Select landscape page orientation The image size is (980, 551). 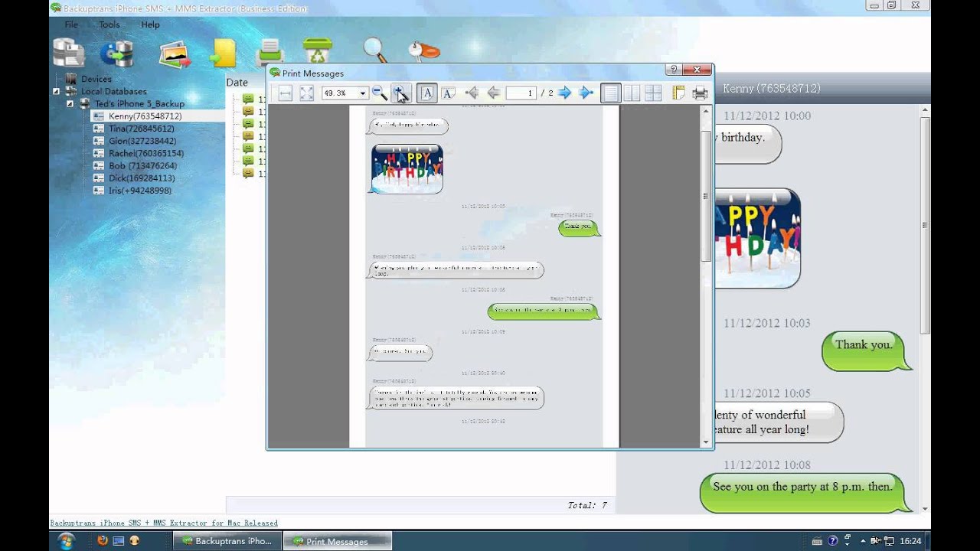click(449, 93)
